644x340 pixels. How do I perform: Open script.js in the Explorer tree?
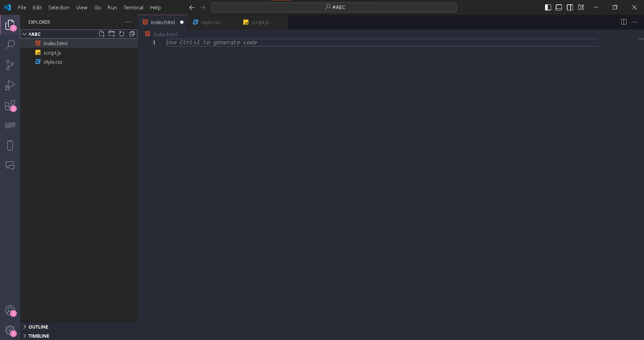79,53
